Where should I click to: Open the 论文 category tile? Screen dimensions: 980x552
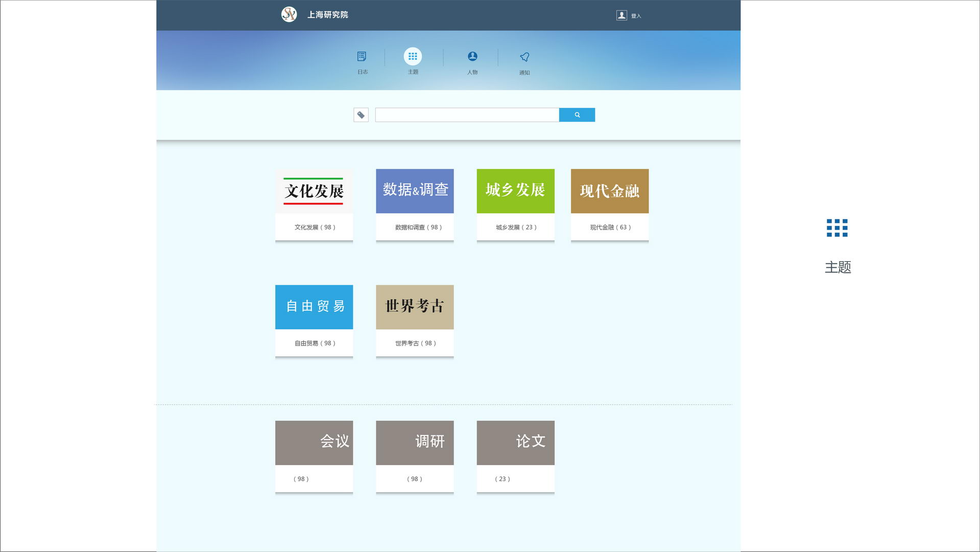tap(515, 443)
